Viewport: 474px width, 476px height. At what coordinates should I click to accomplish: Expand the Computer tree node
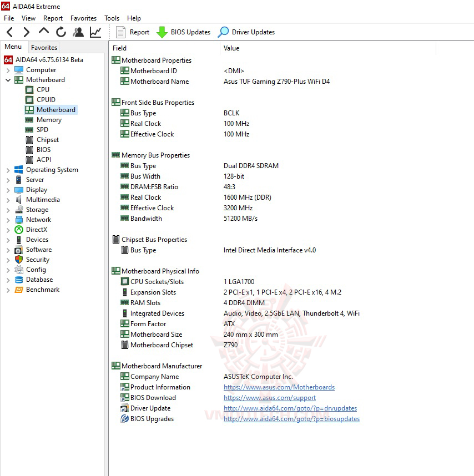coord(8,70)
